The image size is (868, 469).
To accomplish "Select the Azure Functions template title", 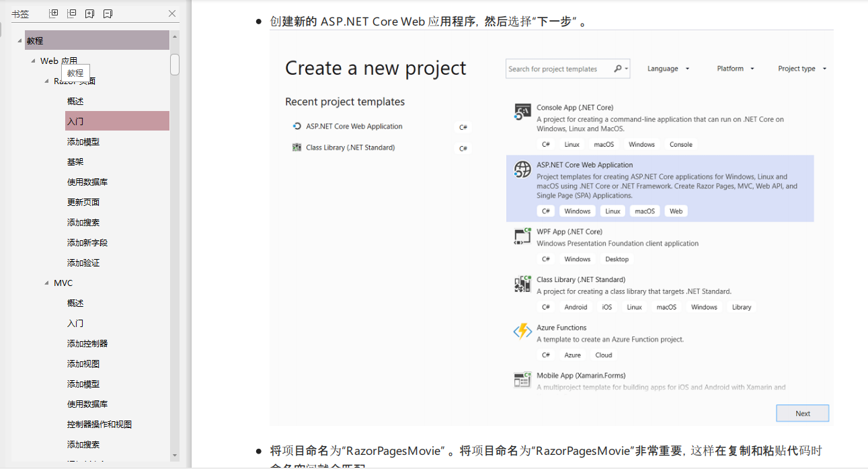I will (561, 328).
